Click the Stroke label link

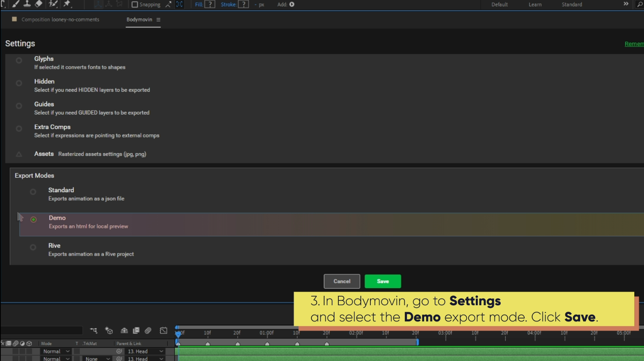click(x=229, y=5)
